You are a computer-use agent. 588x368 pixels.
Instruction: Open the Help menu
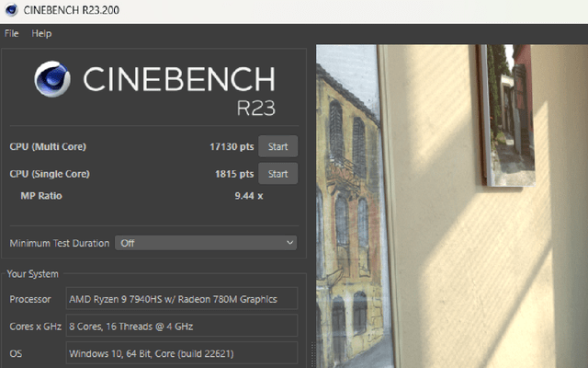click(41, 33)
